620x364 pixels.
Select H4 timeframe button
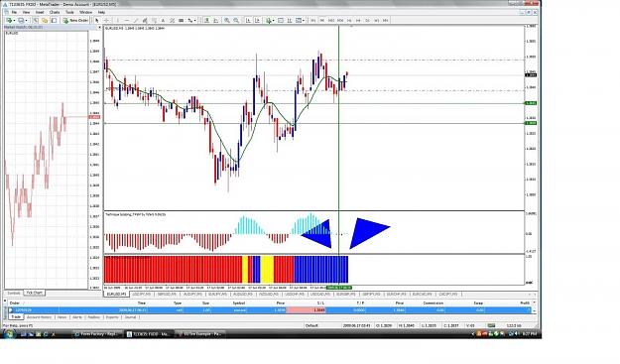click(358, 20)
